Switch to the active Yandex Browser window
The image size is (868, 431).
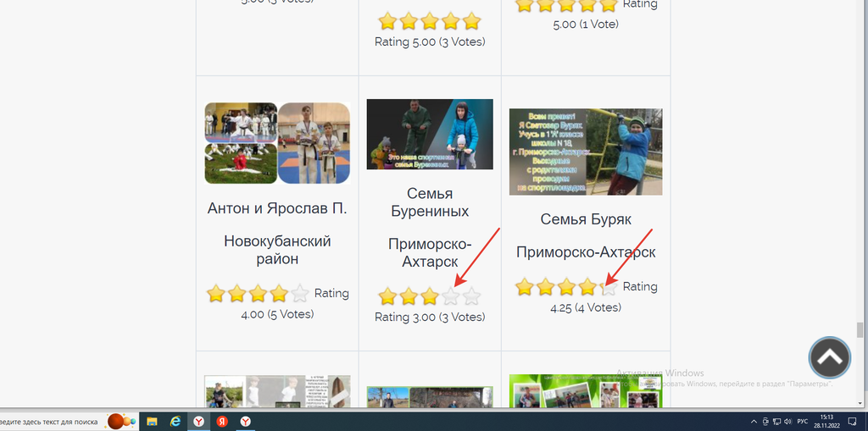click(x=198, y=422)
